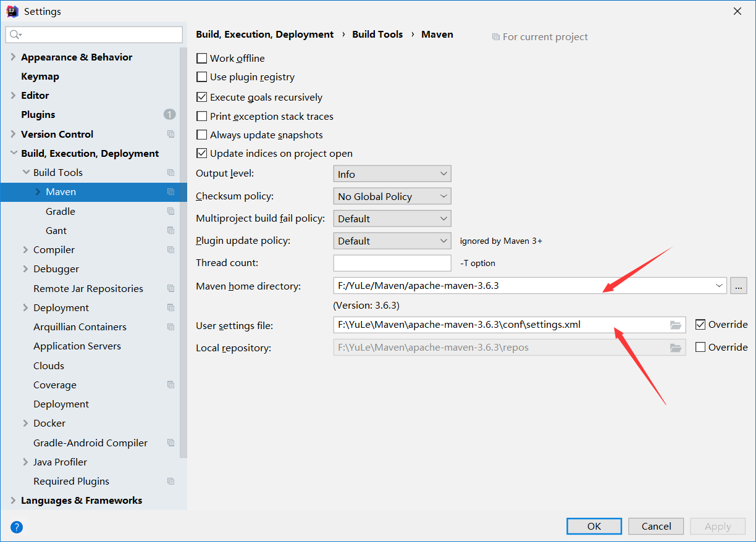756x542 pixels.
Task: Click the project-level icon beside Required Plugins
Action: [x=170, y=481]
